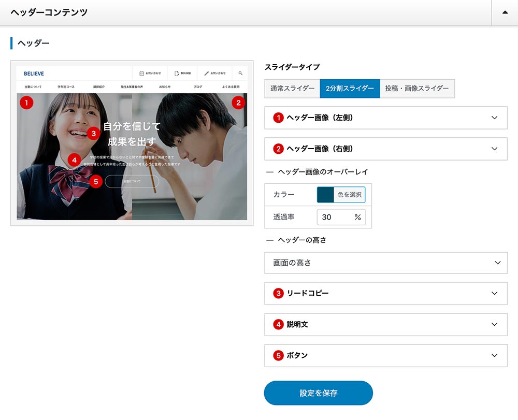Click the red number 1 marker on the preview
The image size is (518, 420).
(x=26, y=103)
